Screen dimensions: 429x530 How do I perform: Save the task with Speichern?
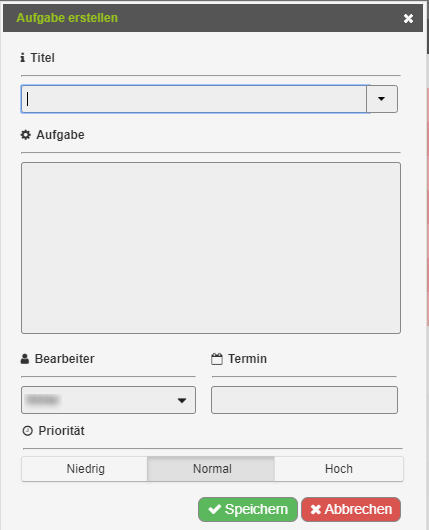click(248, 509)
